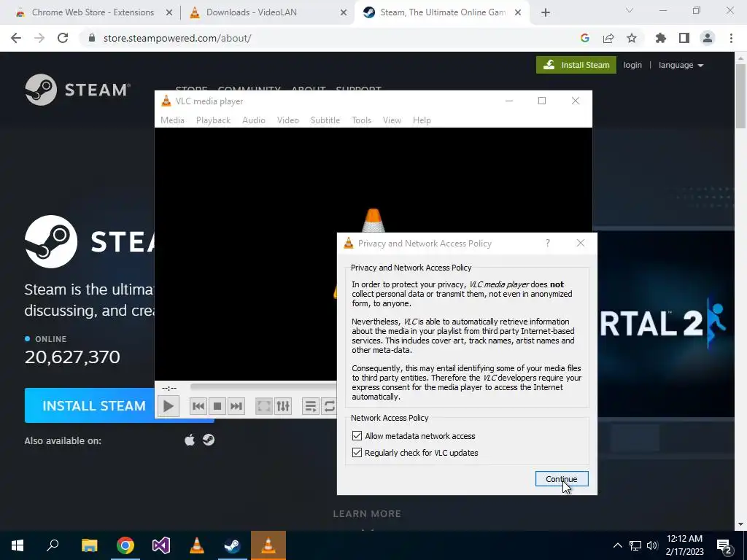The image size is (747, 560).
Task: Open the VLC Playback menu
Action: [214, 120]
